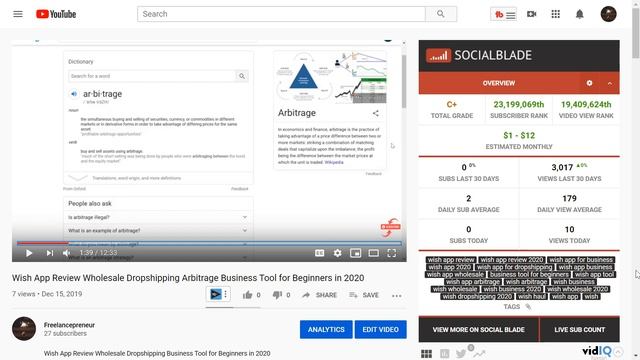Click VIEW MORE ON SOCIAL BLADE
This screenshot has height=360, width=640.
[478, 329]
